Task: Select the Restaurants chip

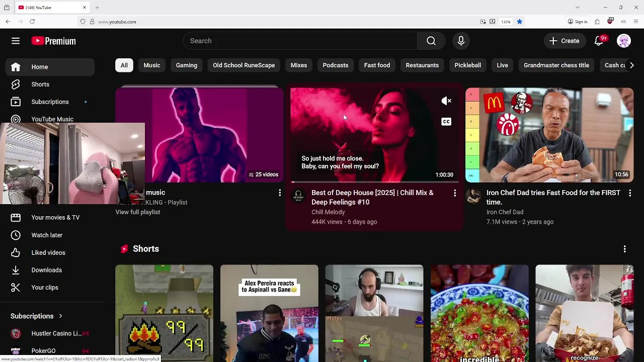Action: [x=422, y=65]
